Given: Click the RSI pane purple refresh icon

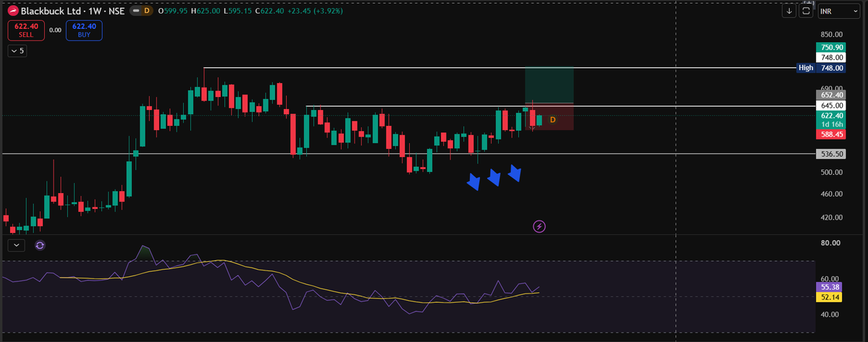Looking at the screenshot, I should pos(40,245).
